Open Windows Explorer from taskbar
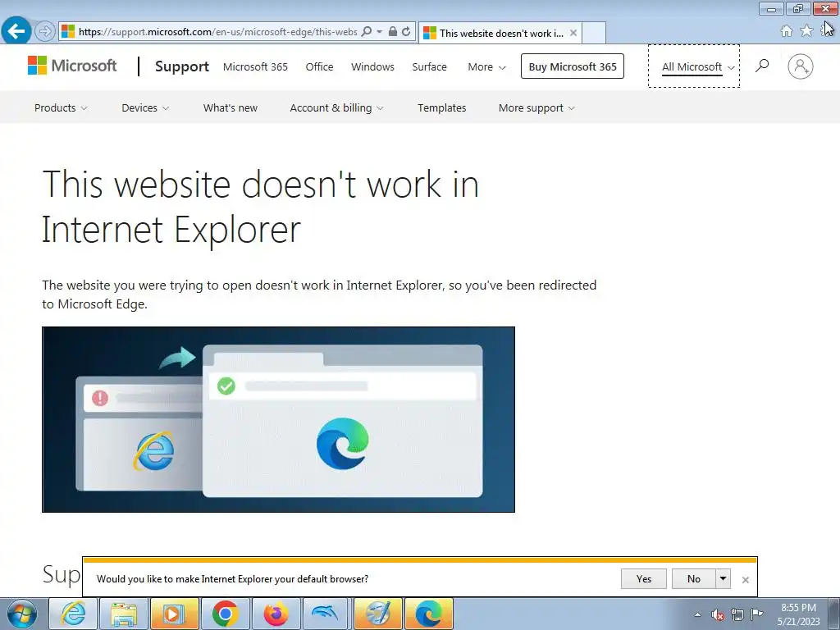840x630 pixels. (x=124, y=614)
